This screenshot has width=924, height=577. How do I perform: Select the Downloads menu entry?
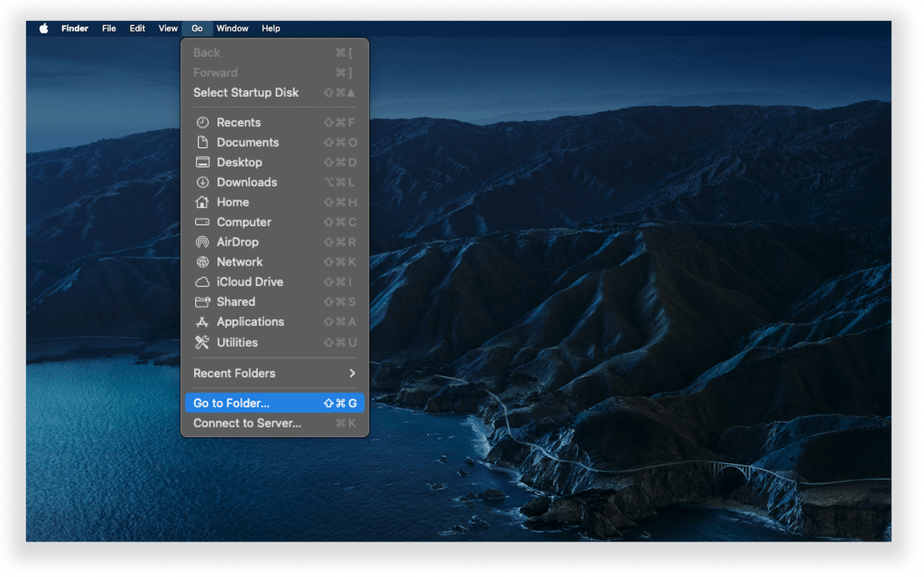(275, 183)
